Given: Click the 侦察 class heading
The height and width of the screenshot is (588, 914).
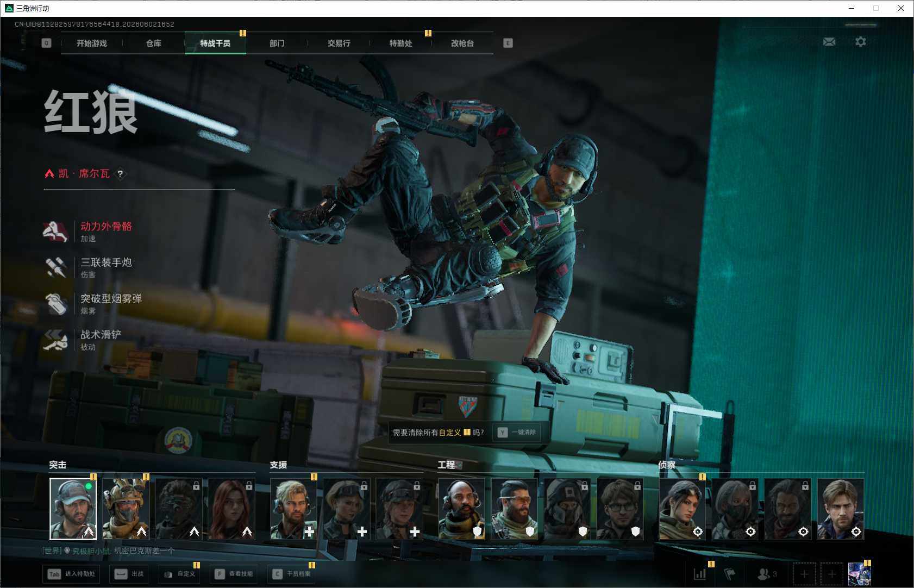Looking at the screenshot, I should point(667,465).
